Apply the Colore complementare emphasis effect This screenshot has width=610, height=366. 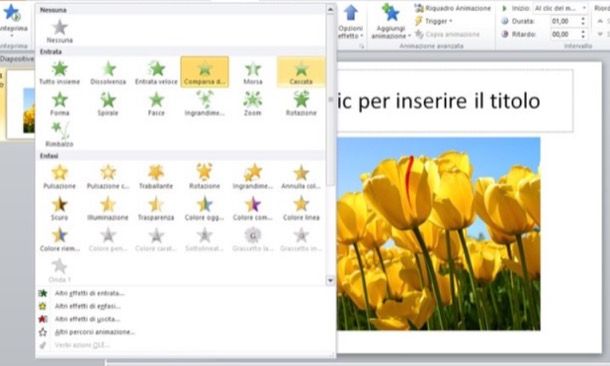253,208
